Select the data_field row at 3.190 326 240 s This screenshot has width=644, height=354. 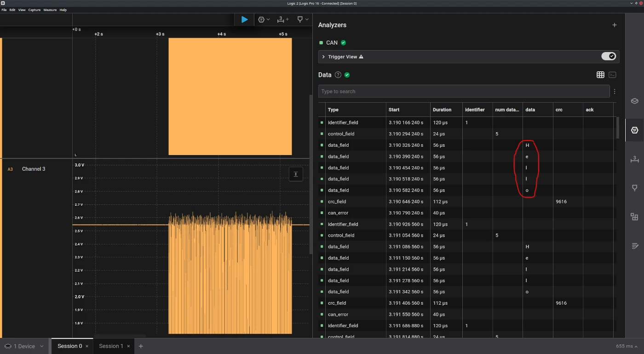tap(466, 145)
